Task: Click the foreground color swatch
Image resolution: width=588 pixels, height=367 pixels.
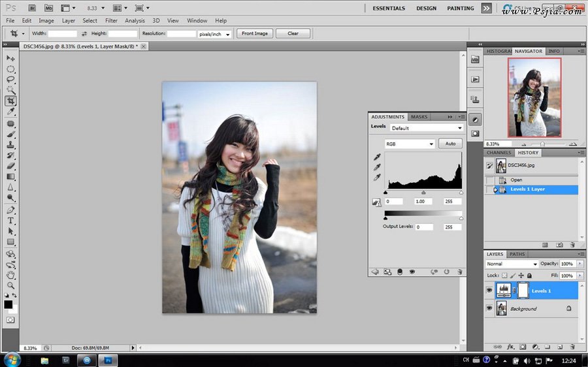Action: (x=8, y=304)
